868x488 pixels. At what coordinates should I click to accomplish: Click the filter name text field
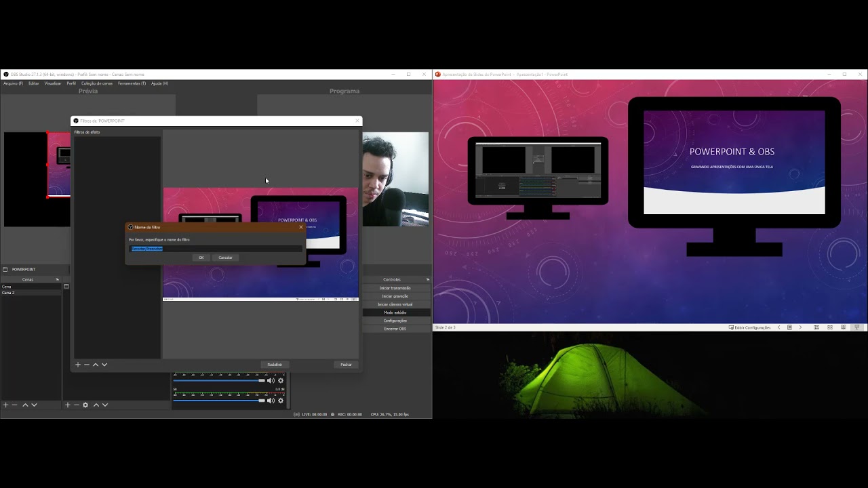(216, 249)
